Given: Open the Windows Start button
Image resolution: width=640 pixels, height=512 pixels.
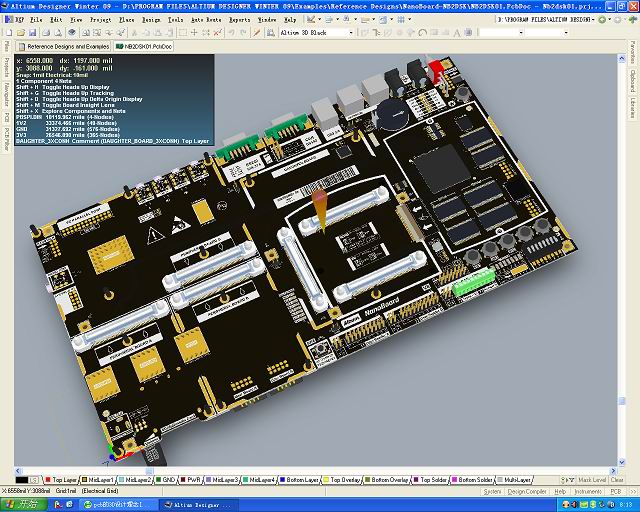Looking at the screenshot, I should 23,505.
